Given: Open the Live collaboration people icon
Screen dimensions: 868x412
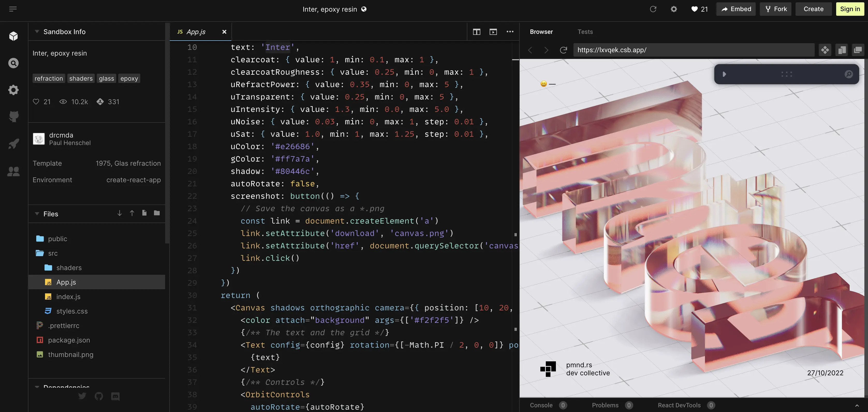Looking at the screenshot, I should [13, 171].
